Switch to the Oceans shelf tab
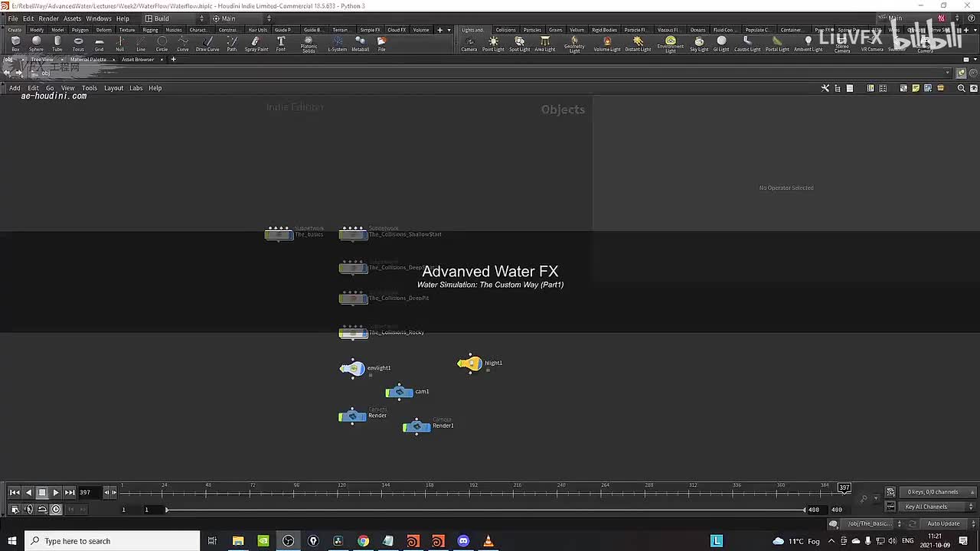This screenshot has width=980, height=551. click(x=697, y=30)
